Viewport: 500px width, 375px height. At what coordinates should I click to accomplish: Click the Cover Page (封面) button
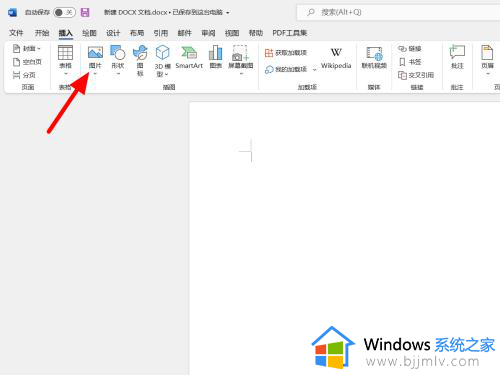pyautogui.click(x=27, y=49)
